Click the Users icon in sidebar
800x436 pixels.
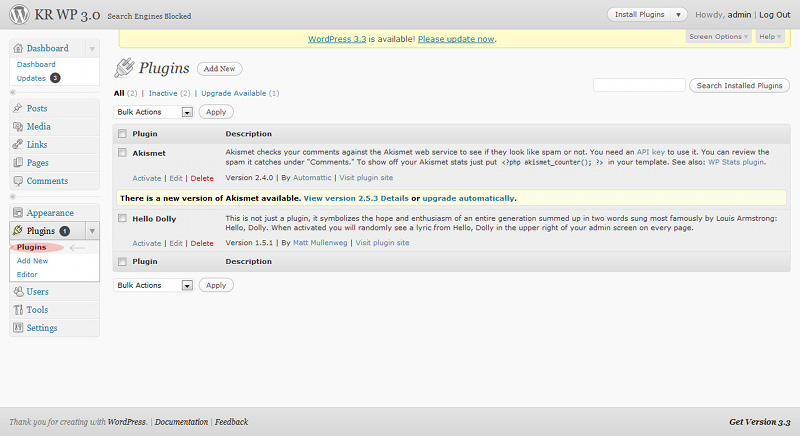(18, 292)
